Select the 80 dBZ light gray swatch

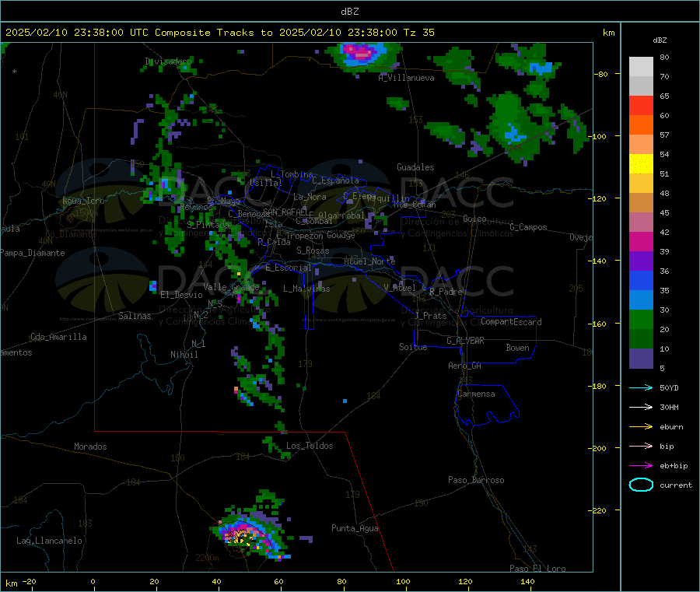(641, 67)
